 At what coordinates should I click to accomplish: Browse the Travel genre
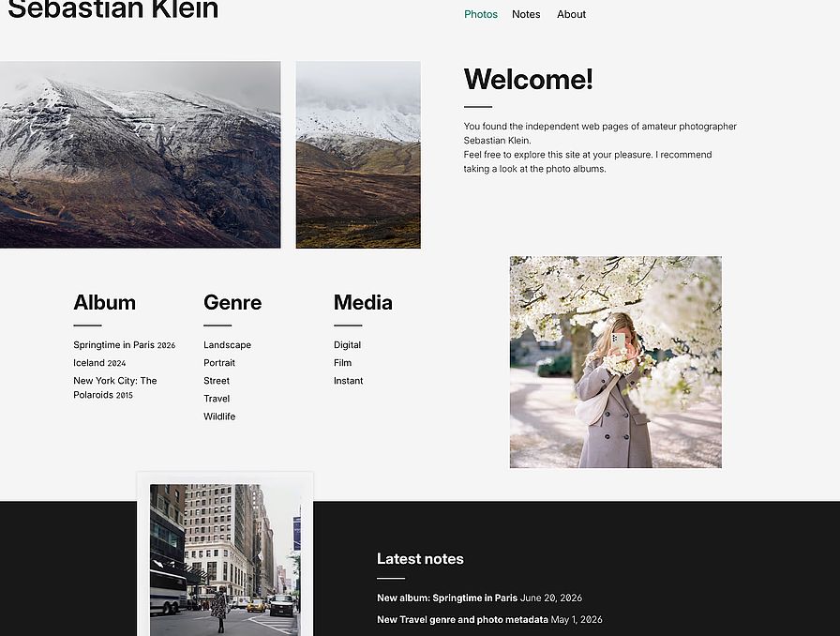click(x=217, y=399)
